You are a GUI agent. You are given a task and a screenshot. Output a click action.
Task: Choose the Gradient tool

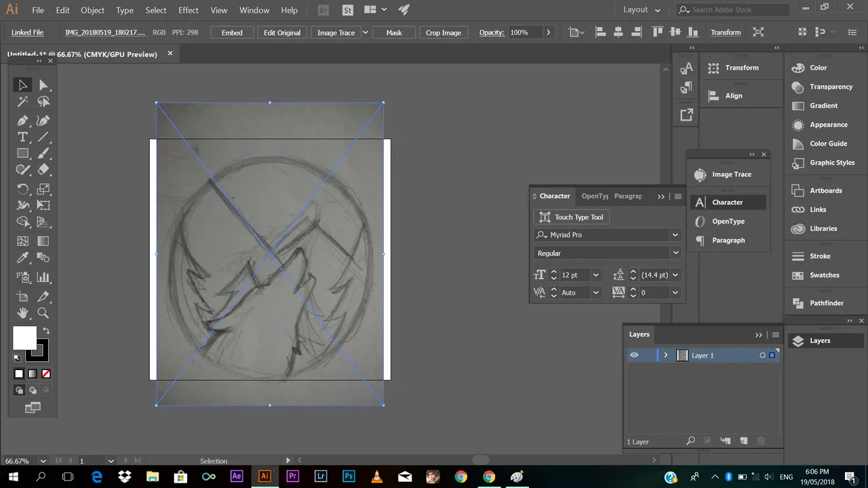[x=43, y=241]
